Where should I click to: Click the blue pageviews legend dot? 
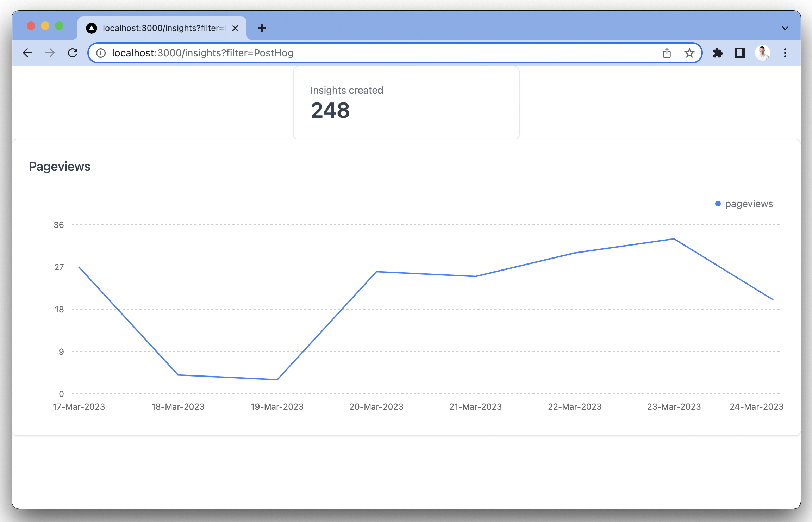(x=718, y=204)
